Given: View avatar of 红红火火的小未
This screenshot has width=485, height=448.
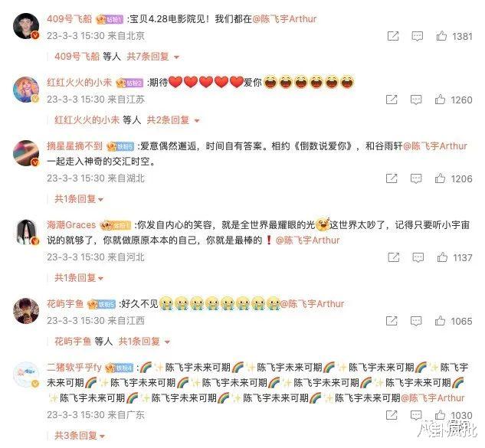Looking at the screenshot, I should tap(26, 90).
